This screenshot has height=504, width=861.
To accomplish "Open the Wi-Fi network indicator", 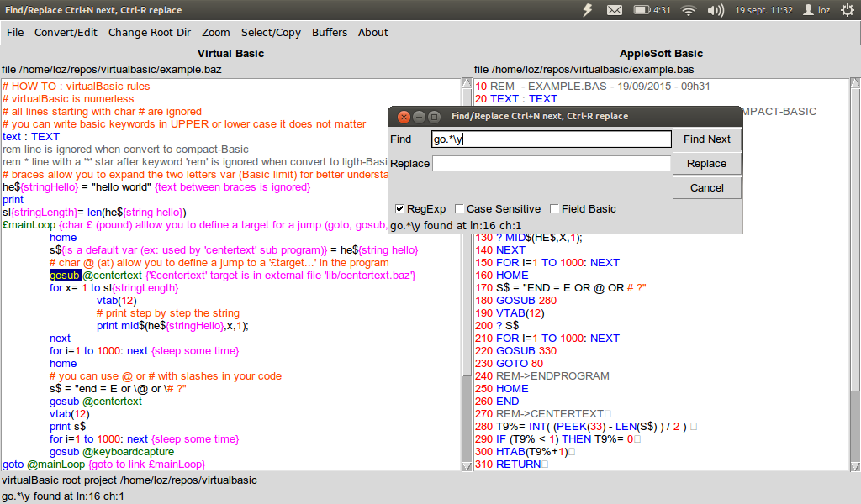I will click(689, 10).
